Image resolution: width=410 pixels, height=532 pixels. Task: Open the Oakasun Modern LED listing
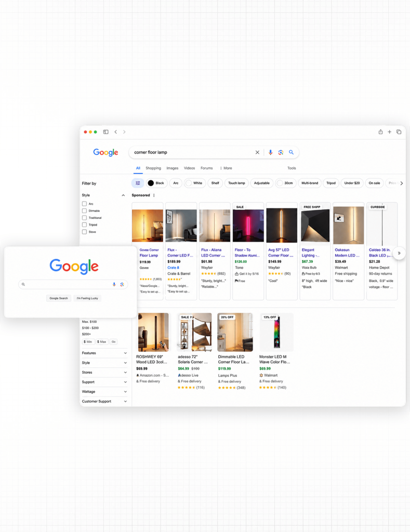point(347,253)
